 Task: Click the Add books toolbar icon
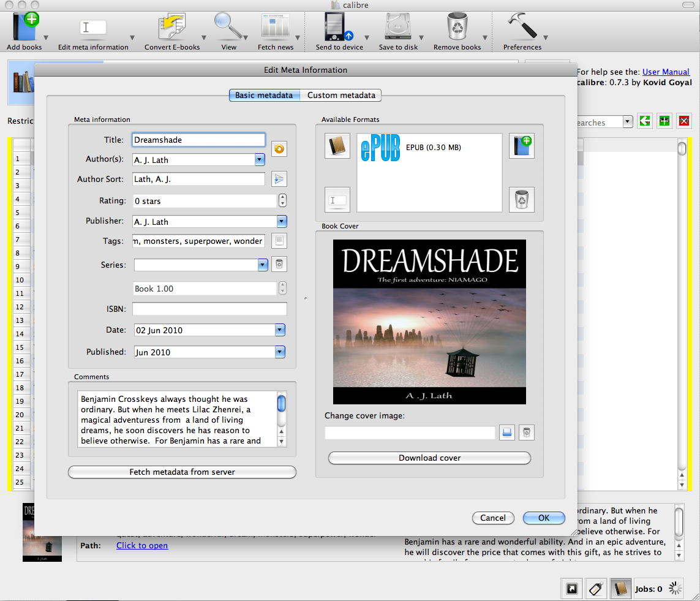pyautogui.click(x=24, y=28)
